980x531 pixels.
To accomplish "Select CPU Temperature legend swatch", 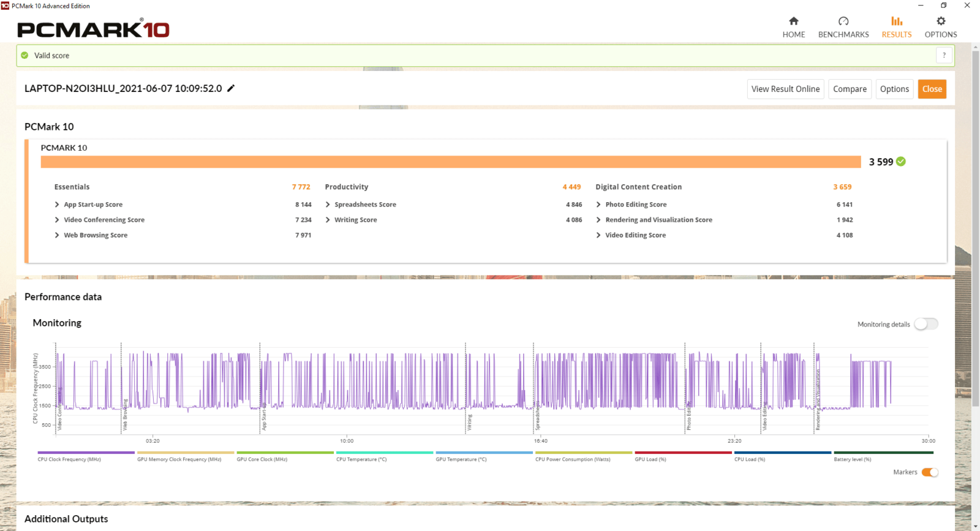I will click(x=385, y=453).
